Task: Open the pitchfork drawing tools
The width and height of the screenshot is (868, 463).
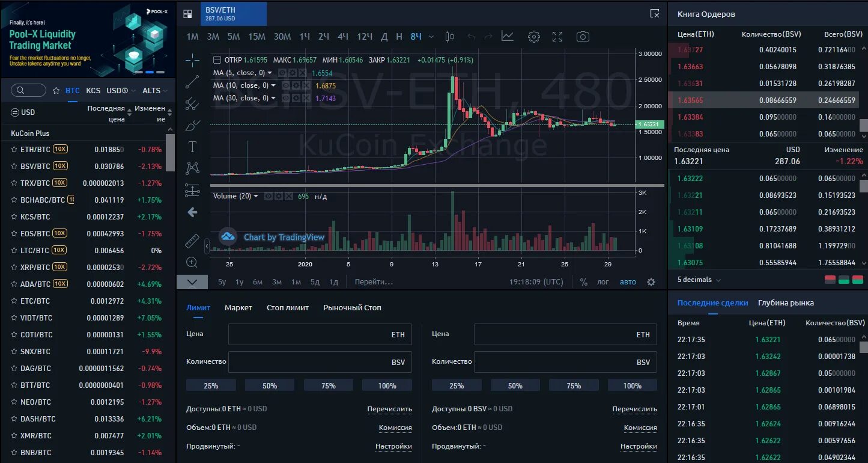Action: pyautogui.click(x=192, y=103)
